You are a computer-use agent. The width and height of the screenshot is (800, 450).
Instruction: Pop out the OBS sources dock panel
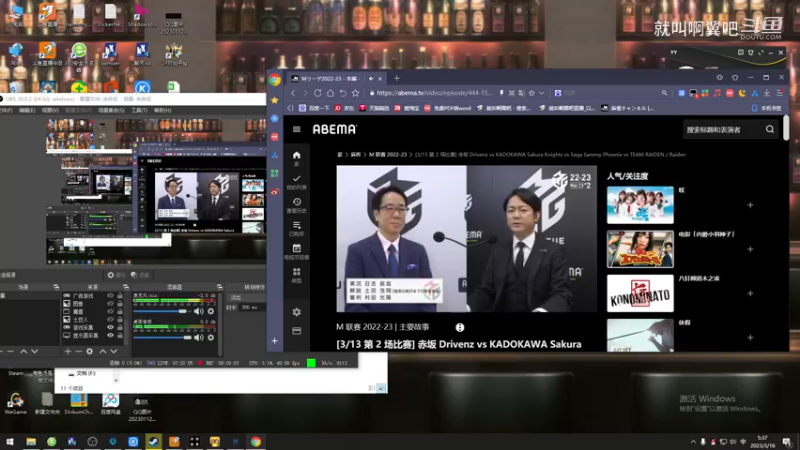tap(126, 287)
